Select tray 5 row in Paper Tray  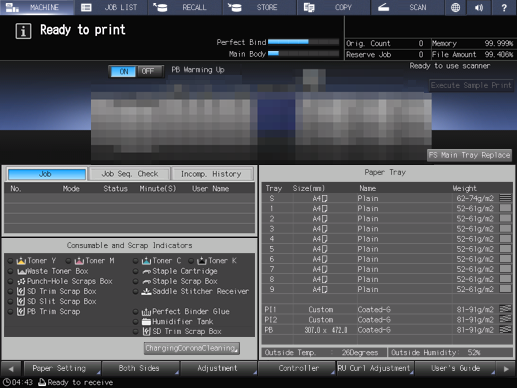pos(387,249)
